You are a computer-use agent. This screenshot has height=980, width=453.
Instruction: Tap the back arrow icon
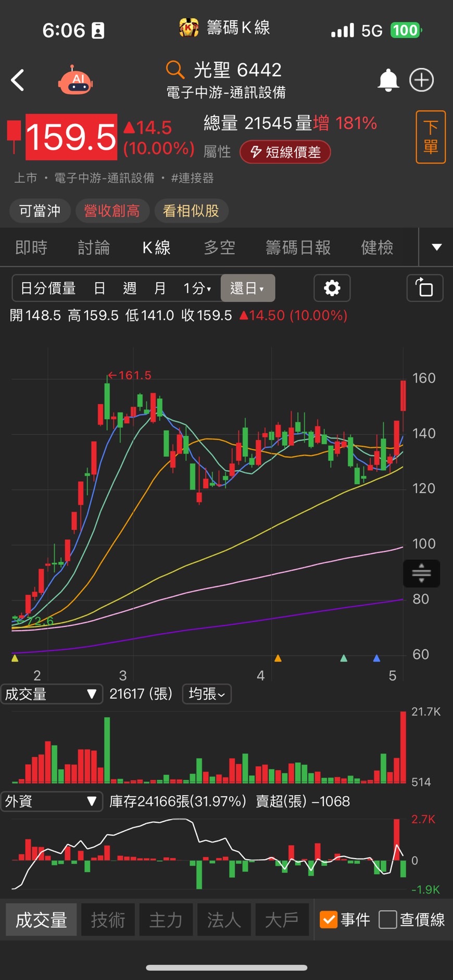click(18, 80)
